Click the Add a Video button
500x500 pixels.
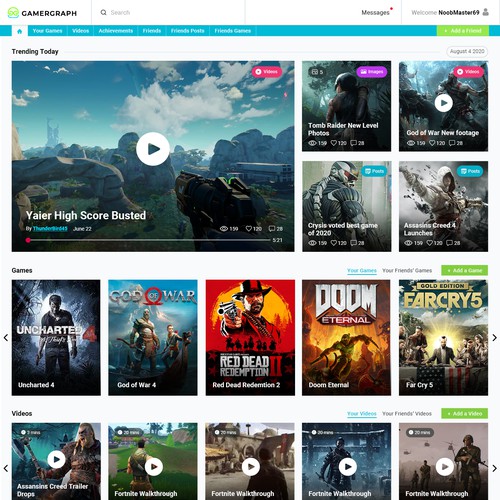tap(465, 414)
